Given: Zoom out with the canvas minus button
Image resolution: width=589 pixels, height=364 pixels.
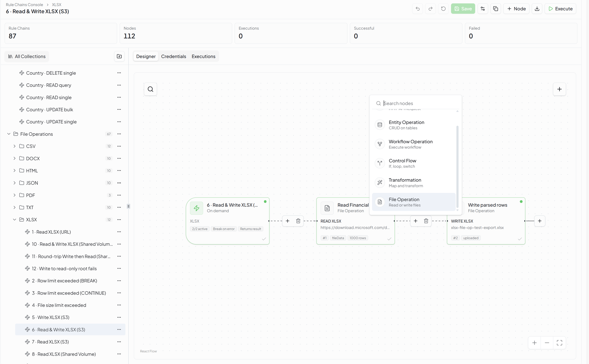Looking at the screenshot, I should pos(547,343).
